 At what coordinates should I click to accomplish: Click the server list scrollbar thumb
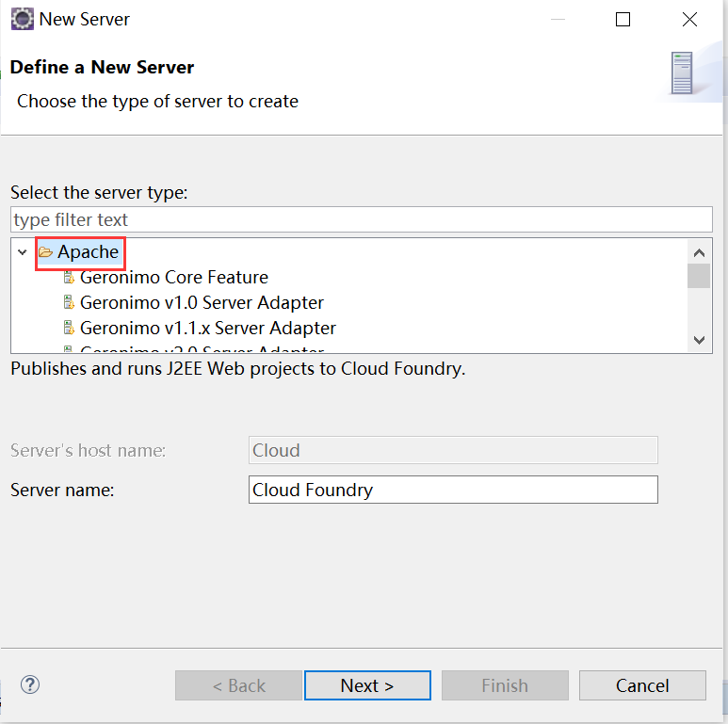coord(699,276)
